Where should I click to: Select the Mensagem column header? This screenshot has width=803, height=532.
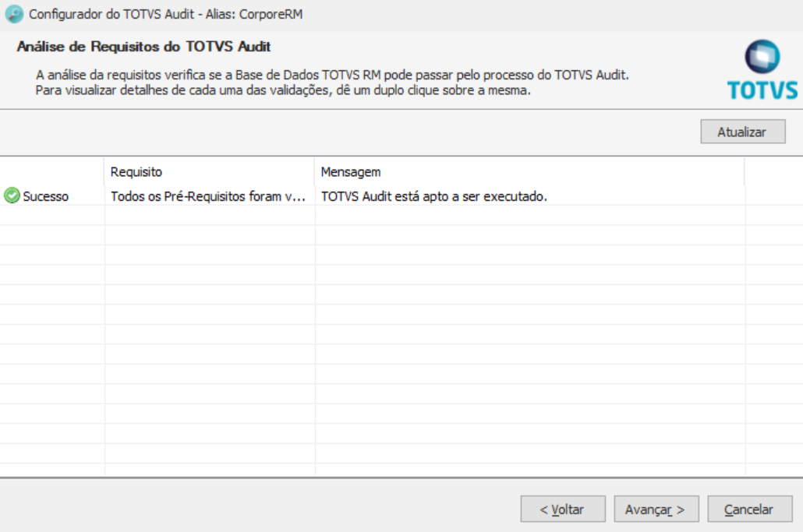click(529, 172)
